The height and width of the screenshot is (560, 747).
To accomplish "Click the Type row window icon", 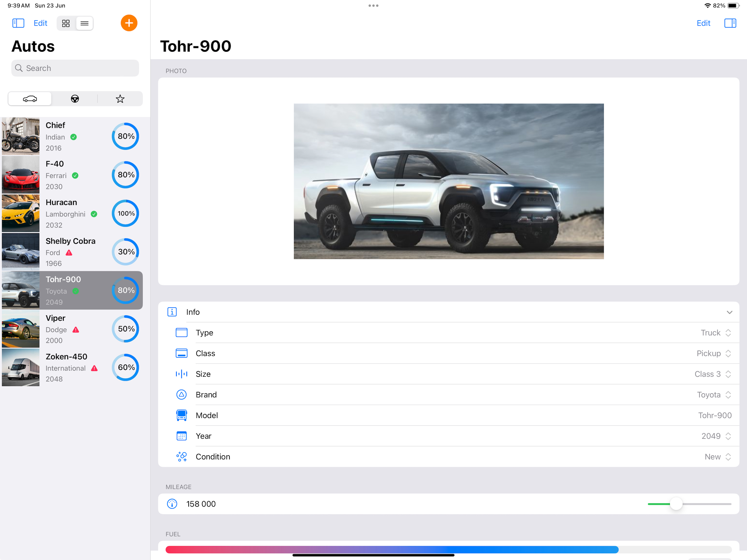I will click(181, 333).
